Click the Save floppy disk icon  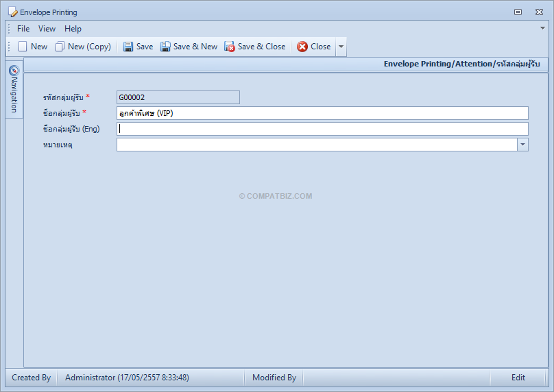click(128, 47)
